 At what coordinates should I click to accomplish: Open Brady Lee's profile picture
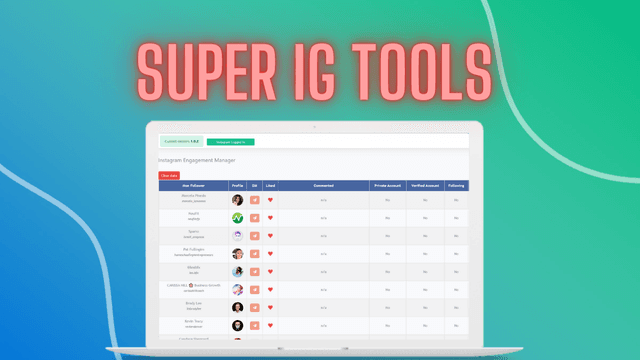[238, 307]
